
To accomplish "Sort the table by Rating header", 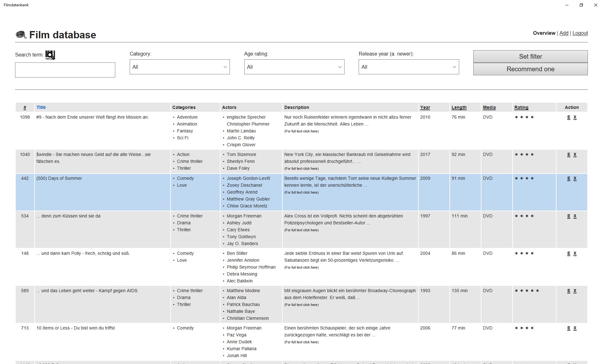I will [521, 107].
